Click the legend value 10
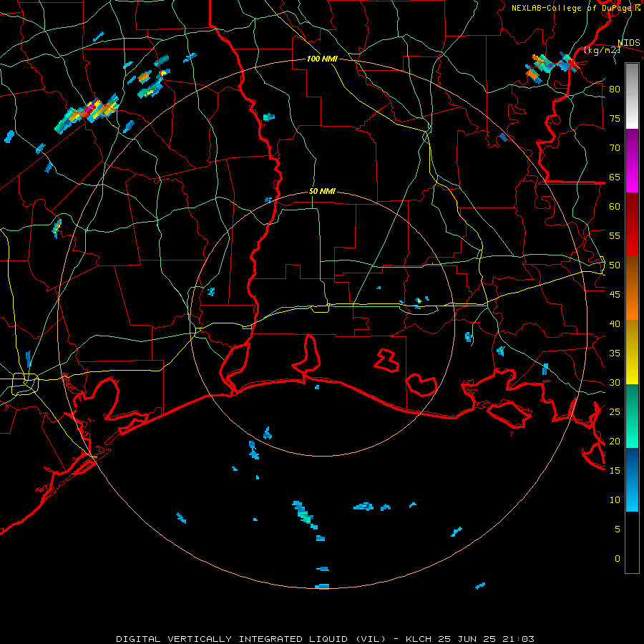Image resolution: width=644 pixels, height=644 pixels. click(x=615, y=500)
